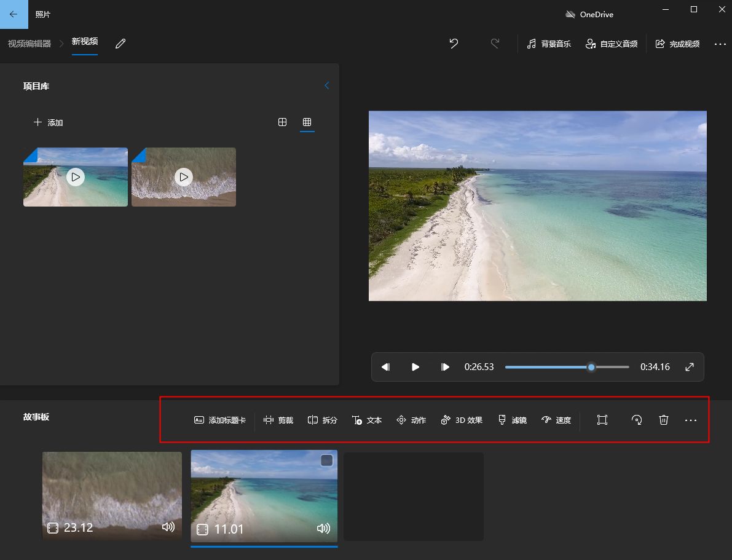Switch project library to medium grid view
Image resolution: width=732 pixels, height=560 pixels.
(x=283, y=122)
